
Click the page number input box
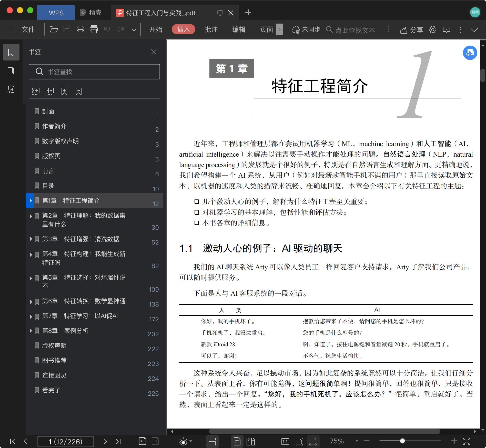(66, 442)
